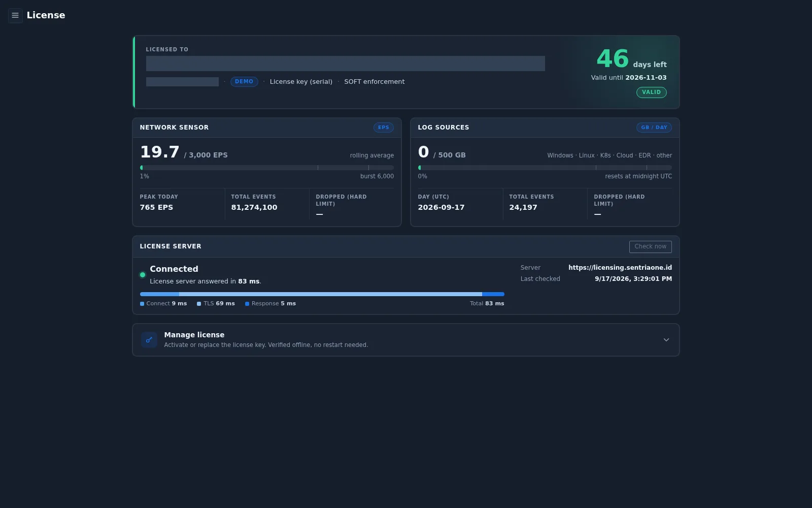Viewport: 812px width, 508px height.
Task: Click the Check now button
Action: 650,246
